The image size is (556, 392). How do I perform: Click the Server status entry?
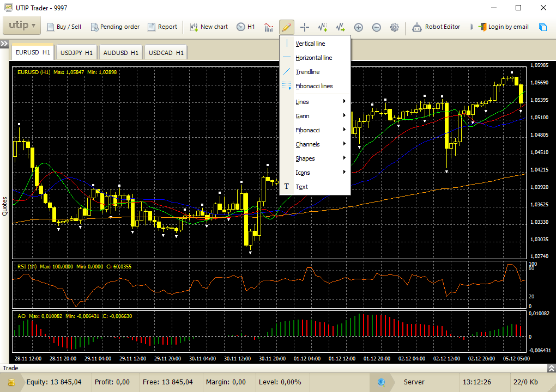pyautogui.click(x=414, y=382)
